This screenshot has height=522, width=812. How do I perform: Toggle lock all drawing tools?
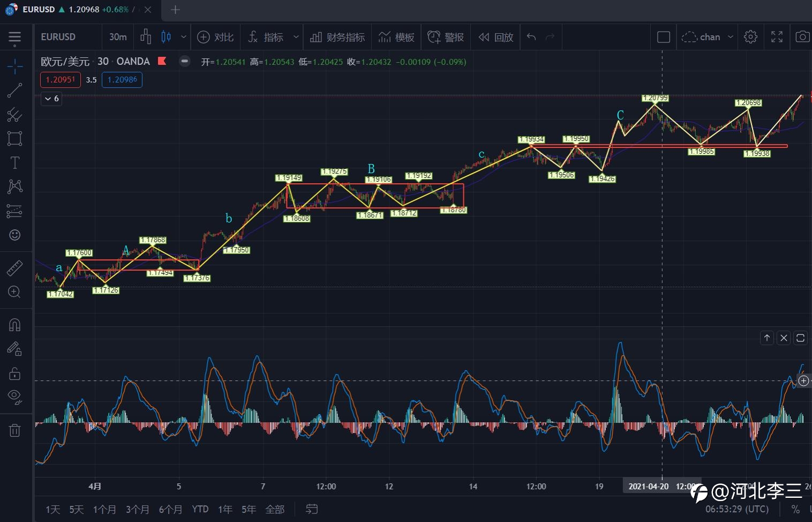pyautogui.click(x=14, y=374)
